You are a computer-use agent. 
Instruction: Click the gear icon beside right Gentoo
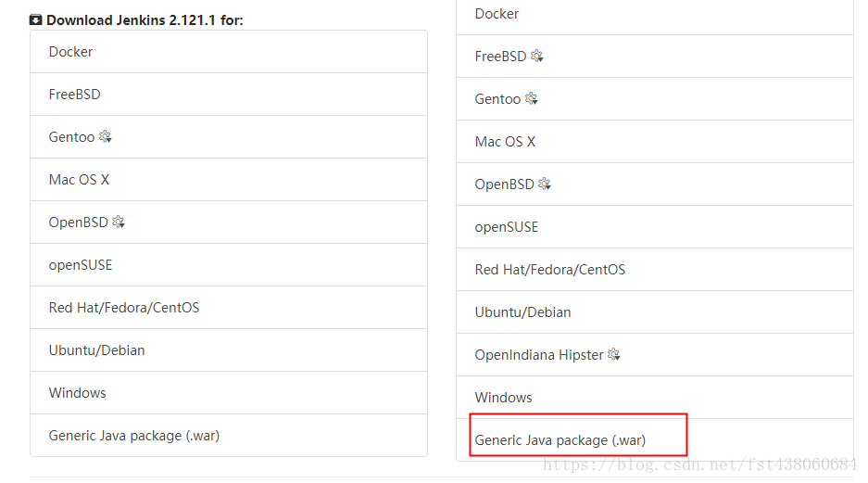tap(532, 98)
